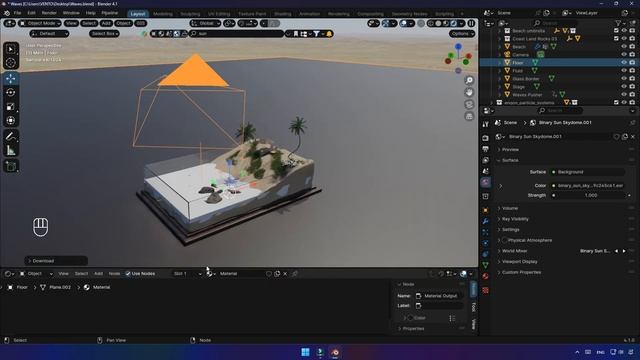Hide the Beach object in outliner

click(x=624, y=47)
